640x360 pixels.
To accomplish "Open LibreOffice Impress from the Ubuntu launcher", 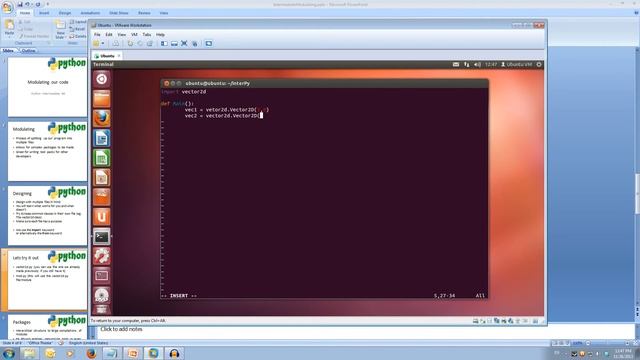I will click(x=102, y=178).
